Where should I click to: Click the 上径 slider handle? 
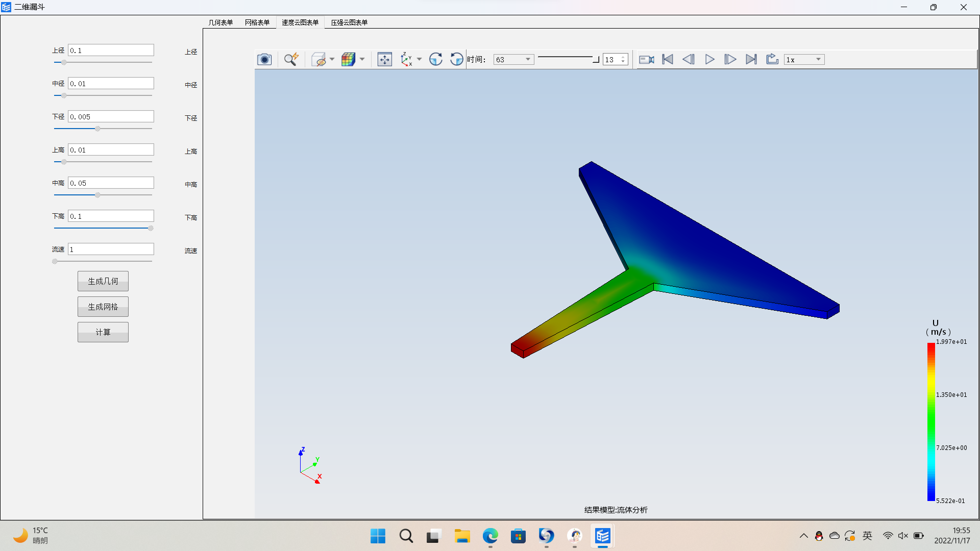[64, 62]
